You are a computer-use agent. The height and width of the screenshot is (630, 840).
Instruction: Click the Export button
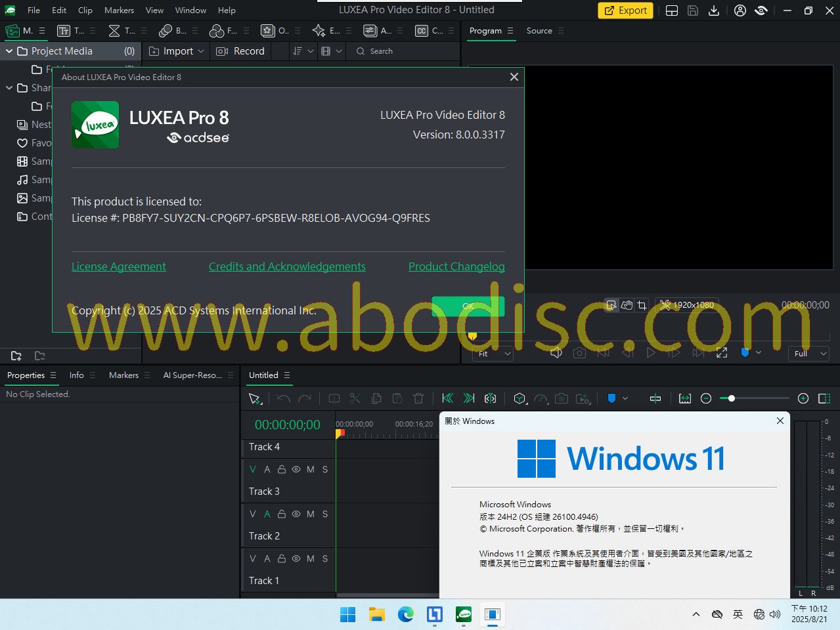point(625,10)
